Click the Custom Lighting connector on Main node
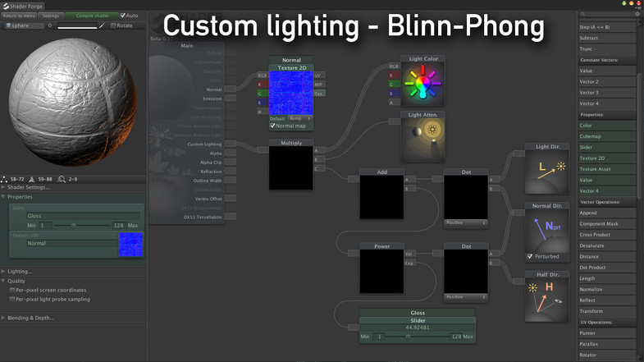This screenshot has width=644, height=362. 230,144
